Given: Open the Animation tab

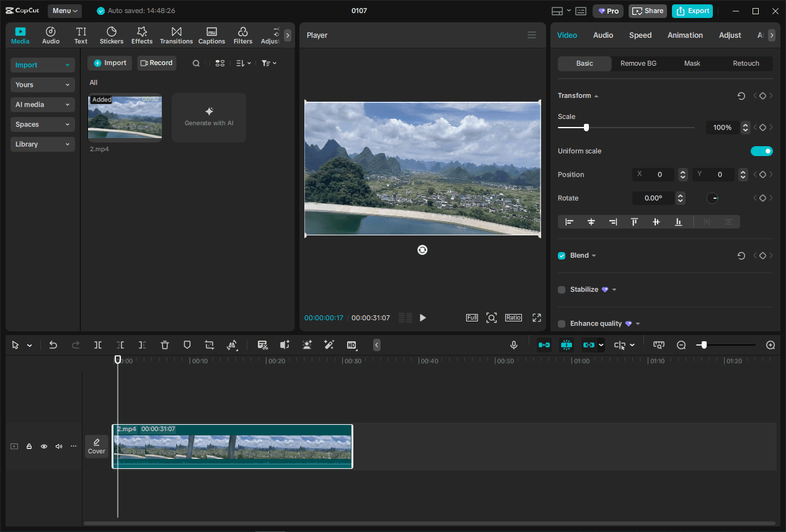Looking at the screenshot, I should [x=684, y=35].
